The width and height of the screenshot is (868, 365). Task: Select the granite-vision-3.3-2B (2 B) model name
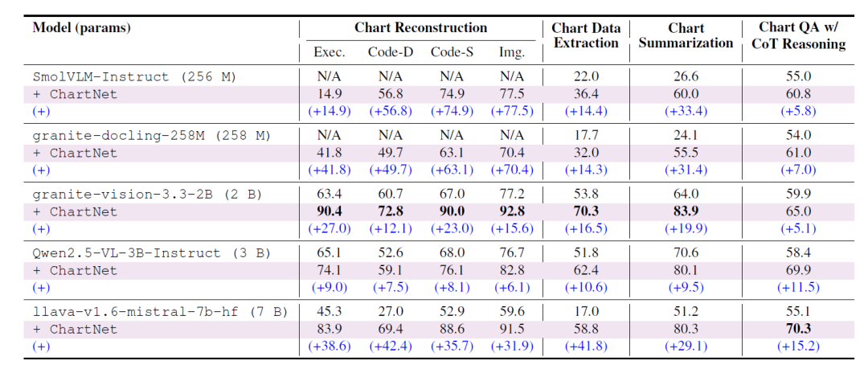pyautogui.click(x=148, y=195)
